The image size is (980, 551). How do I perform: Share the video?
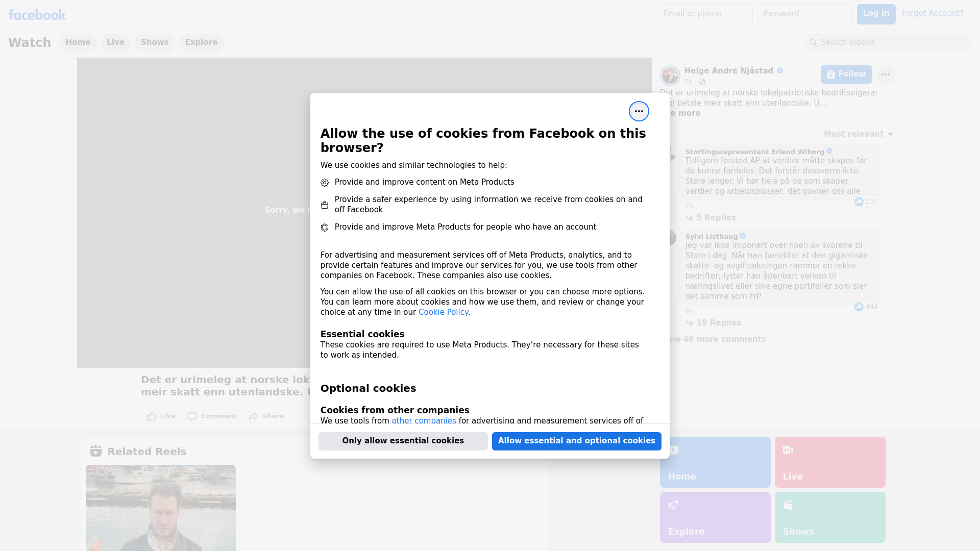click(x=266, y=416)
